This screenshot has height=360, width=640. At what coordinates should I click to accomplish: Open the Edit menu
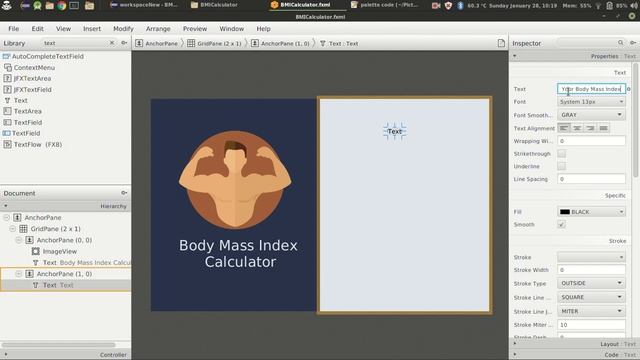click(38, 29)
